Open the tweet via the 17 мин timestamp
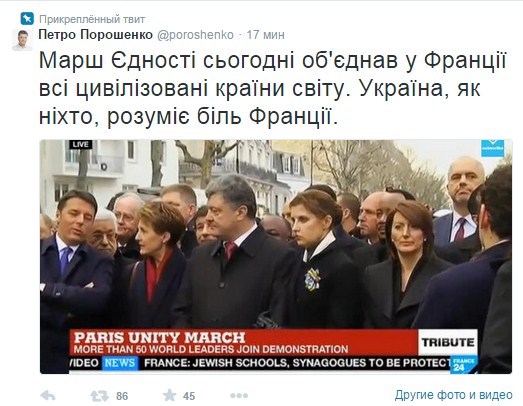This screenshot has height=406, width=523. pos(266,35)
